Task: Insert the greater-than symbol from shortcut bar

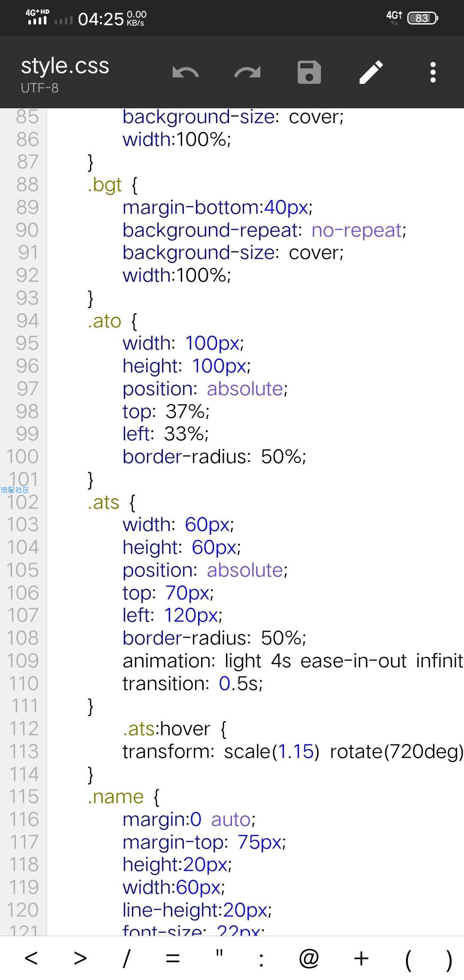Action: (80, 958)
